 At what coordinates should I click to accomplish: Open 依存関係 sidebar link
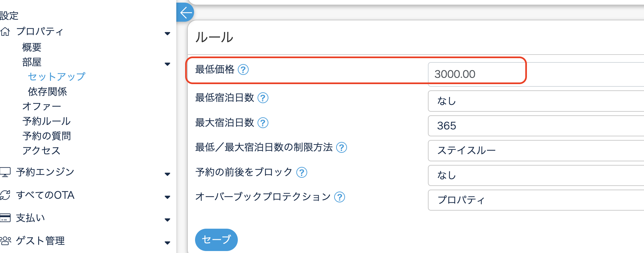[x=47, y=92]
